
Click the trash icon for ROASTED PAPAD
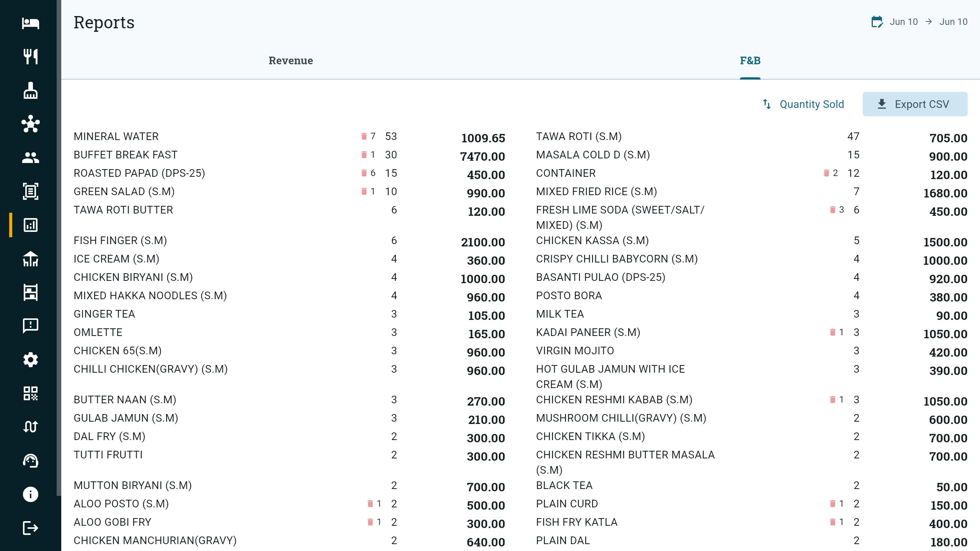click(x=364, y=173)
